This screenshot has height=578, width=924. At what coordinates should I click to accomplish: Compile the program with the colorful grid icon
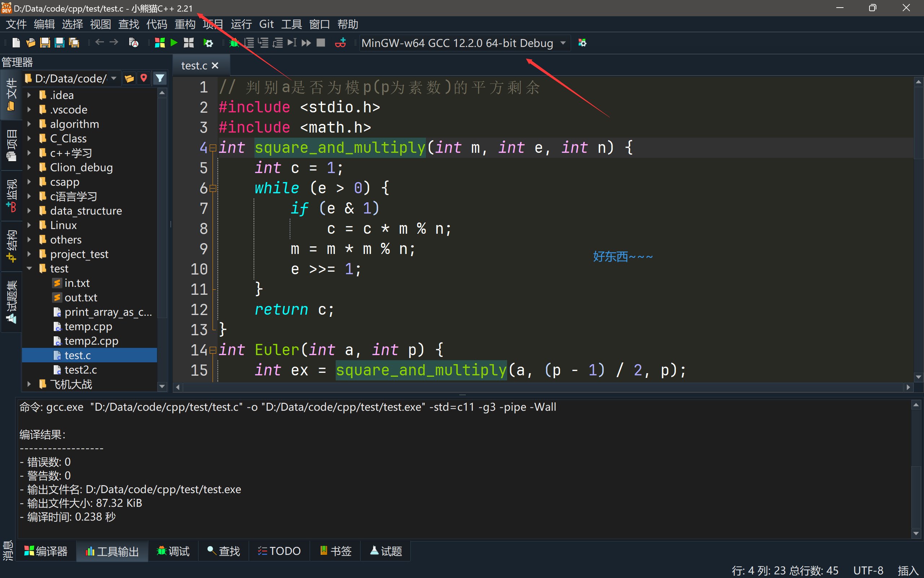[x=160, y=43]
